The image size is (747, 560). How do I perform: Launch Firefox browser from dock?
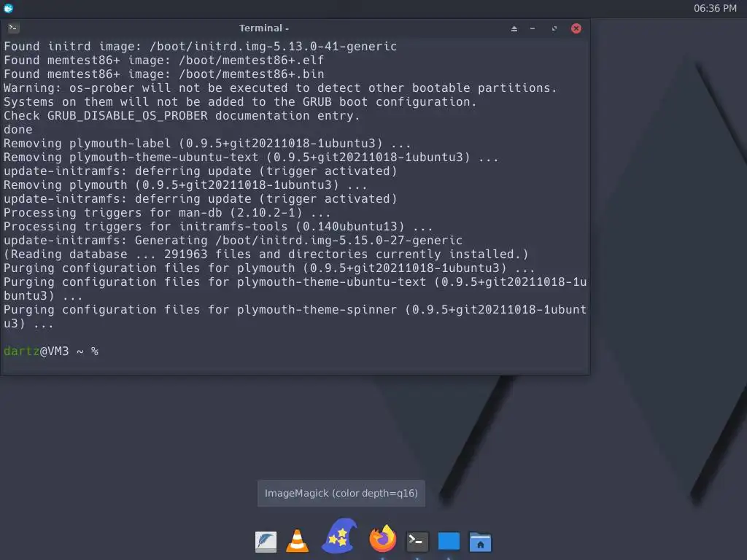point(382,538)
